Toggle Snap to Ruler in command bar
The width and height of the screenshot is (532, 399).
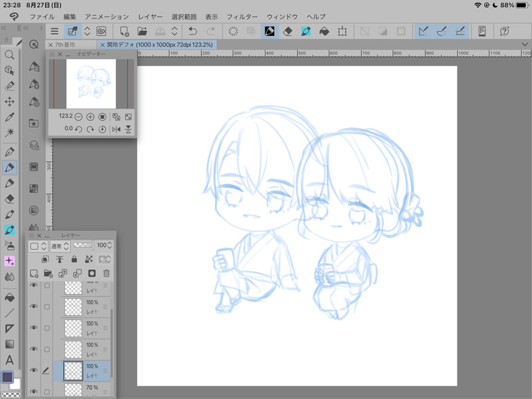[x=424, y=31]
